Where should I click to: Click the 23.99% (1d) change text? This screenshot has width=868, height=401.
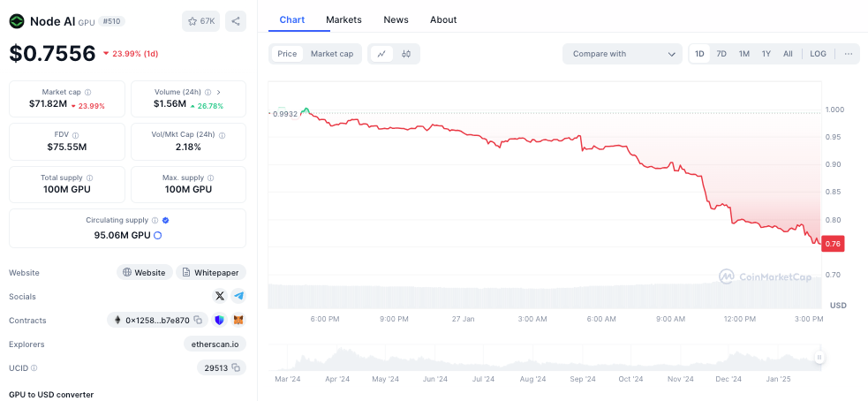[x=135, y=54]
